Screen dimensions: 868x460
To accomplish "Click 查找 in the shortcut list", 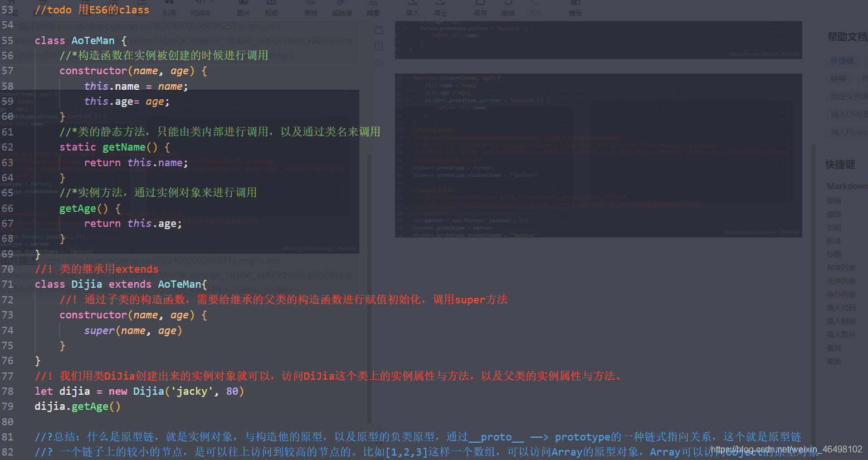I will pyautogui.click(x=834, y=348).
